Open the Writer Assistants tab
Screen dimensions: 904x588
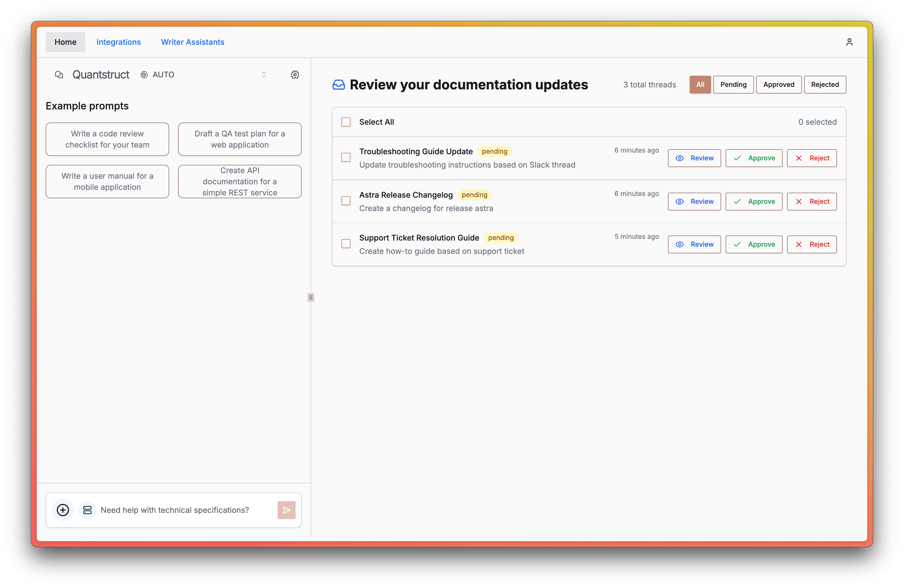(193, 42)
